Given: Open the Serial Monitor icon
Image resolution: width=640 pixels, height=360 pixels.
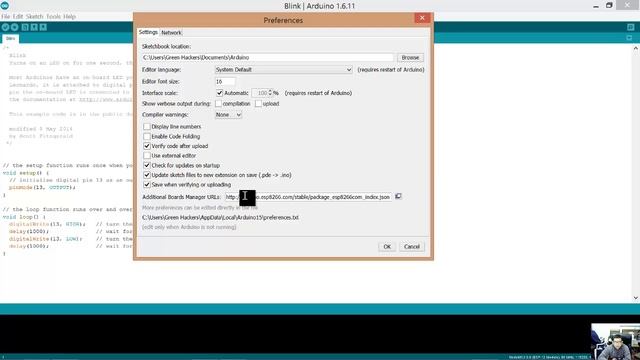Looking at the screenshot, I should pos(631,27).
